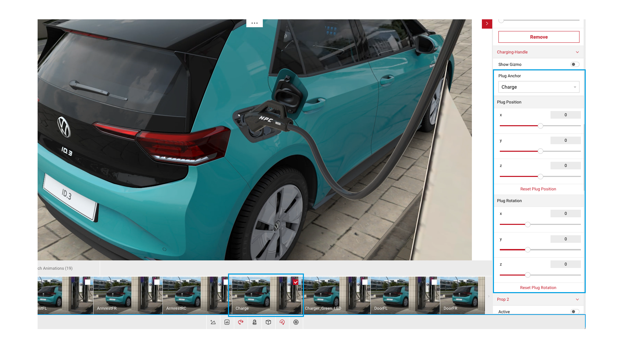This screenshot has height=348, width=644.
Task: Open the wheel rim icon
Action: (x=296, y=322)
